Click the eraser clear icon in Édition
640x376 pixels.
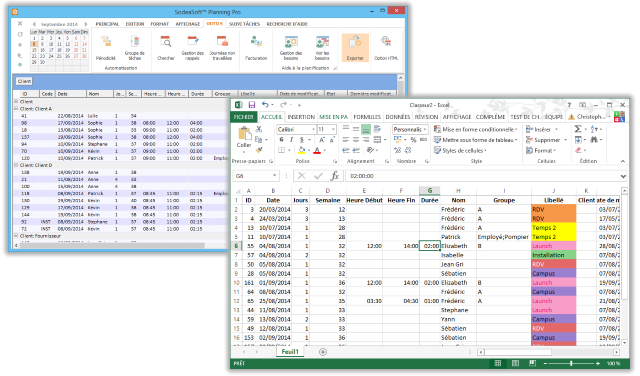pyautogui.click(x=578, y=150)
